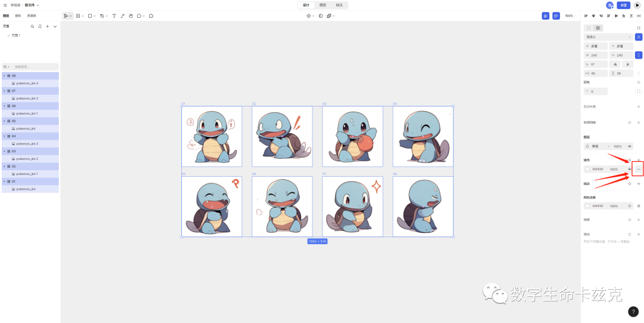Click the Align bottom icon
The image size is (644, 323).
624,16
